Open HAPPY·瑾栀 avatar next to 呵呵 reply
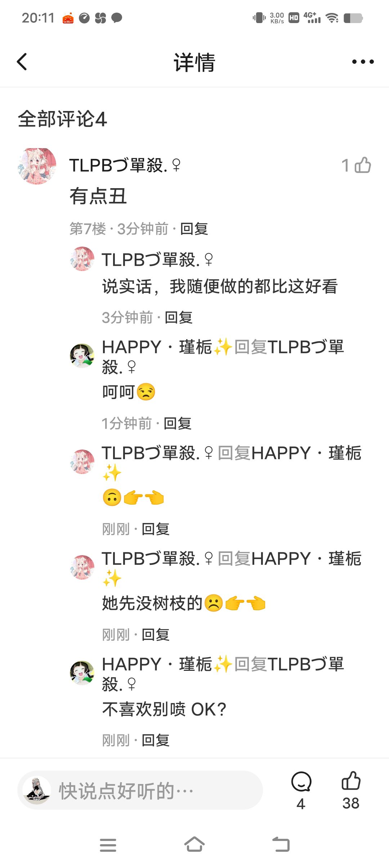389x868 pixels. click(x=82, y=355)
